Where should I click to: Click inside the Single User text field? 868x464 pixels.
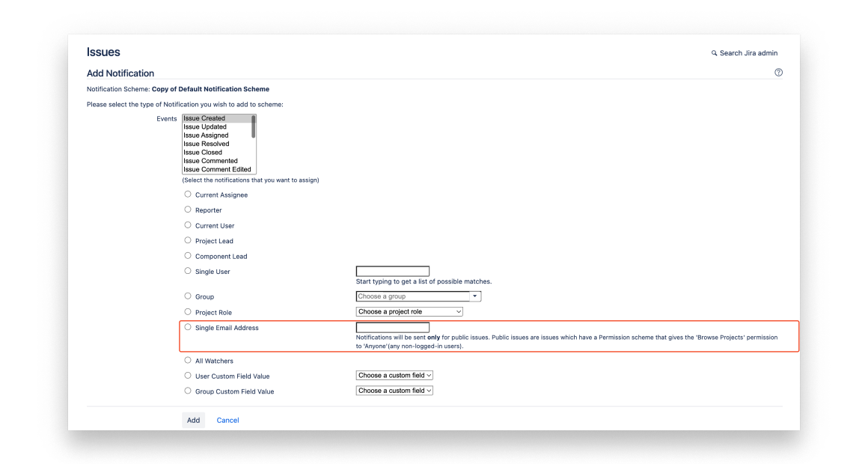click(x=392, y=271)
